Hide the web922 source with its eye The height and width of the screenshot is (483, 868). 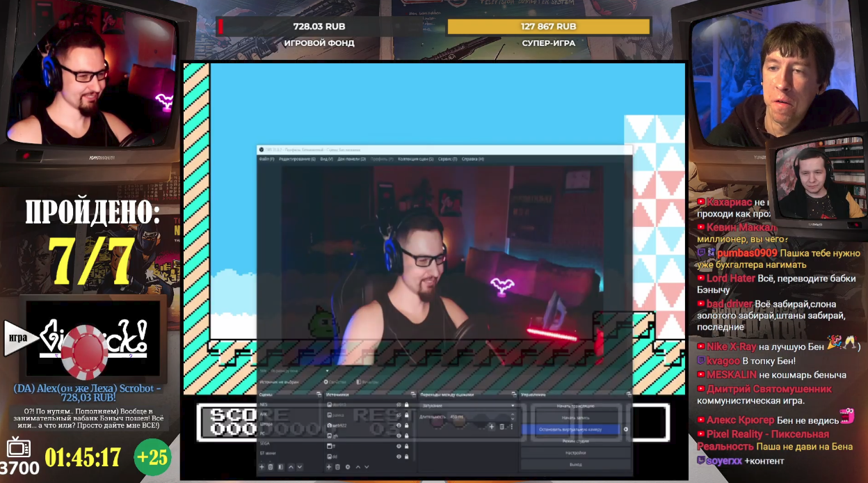[x=399, y=425]
